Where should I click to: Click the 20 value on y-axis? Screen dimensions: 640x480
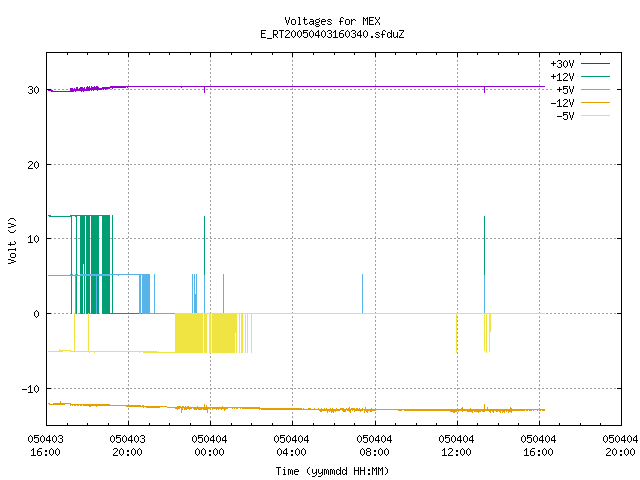(33, 165)
